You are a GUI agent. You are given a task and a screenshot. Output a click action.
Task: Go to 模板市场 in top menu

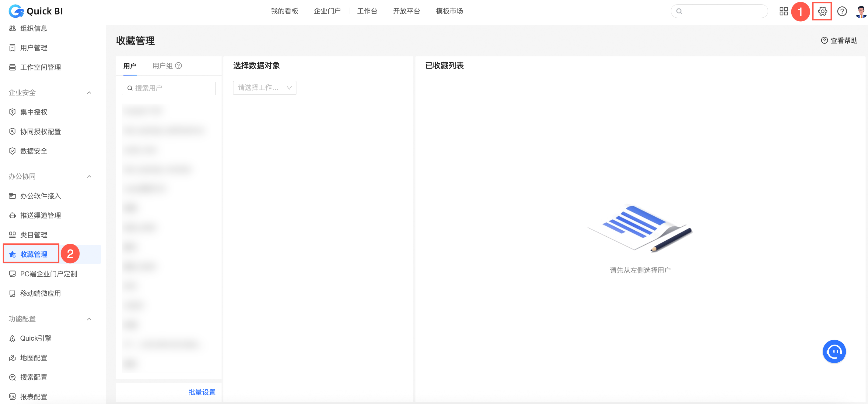point(449,11)
